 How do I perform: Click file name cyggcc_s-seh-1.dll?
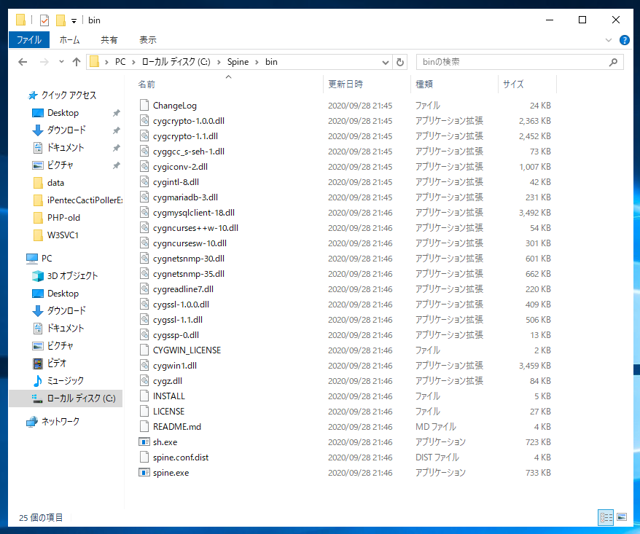point(189,151)
